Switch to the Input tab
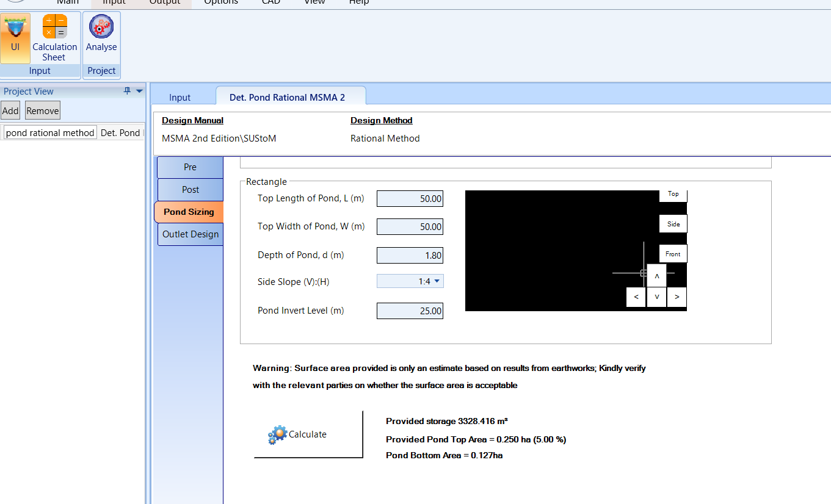 tap(180, 96)
